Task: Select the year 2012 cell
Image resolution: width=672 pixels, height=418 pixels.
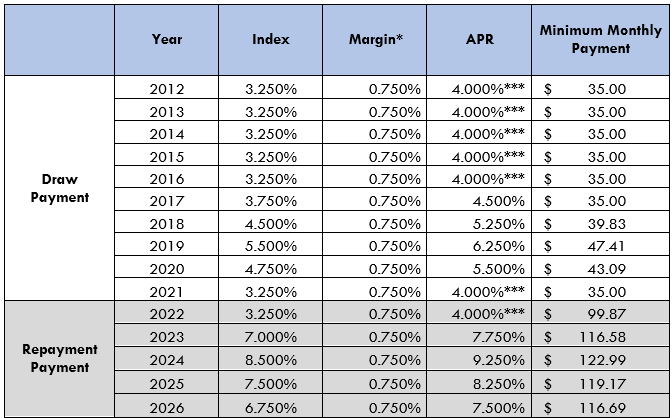Action: click(x=166, y=89)
